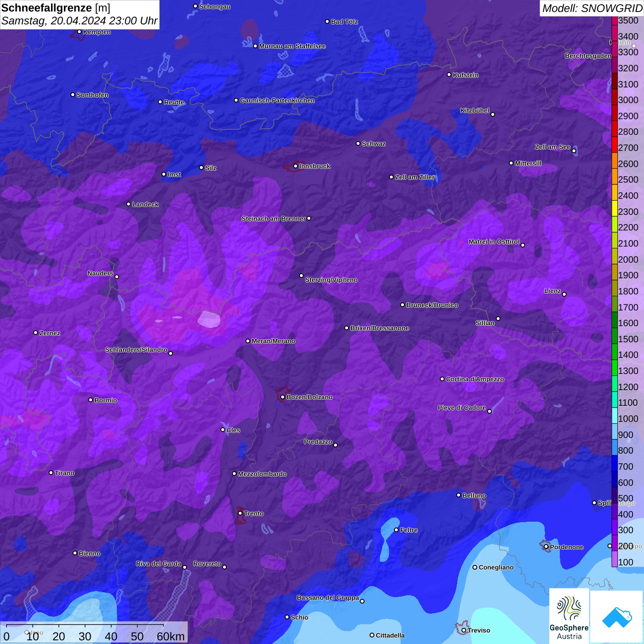
Task: Click the blue cloud-arrow logo
Action: 617,617
